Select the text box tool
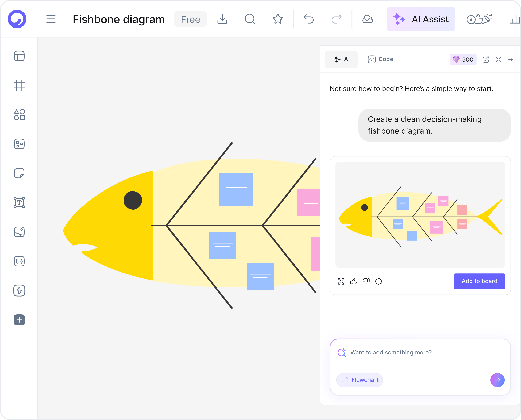 tap(19, 202)
